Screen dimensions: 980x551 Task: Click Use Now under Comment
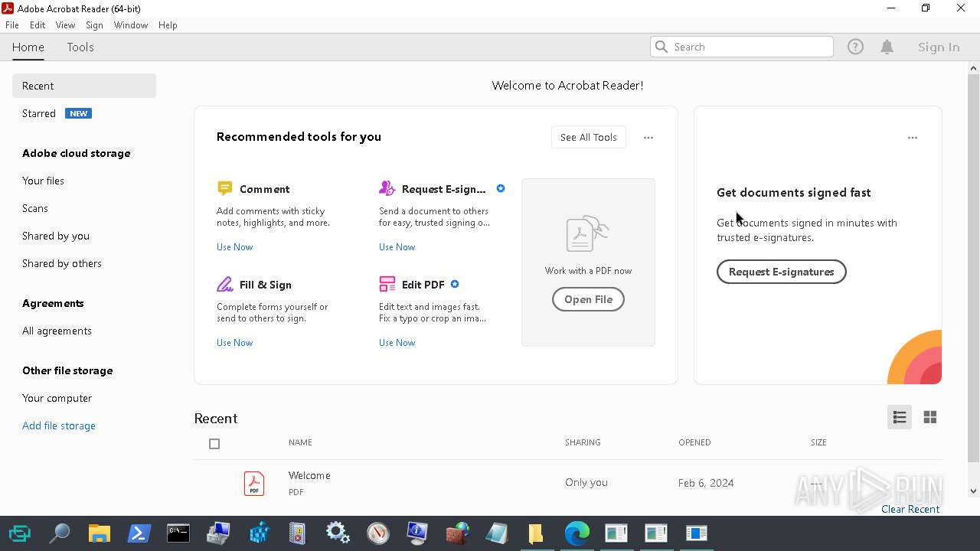(x=234, y=247)
